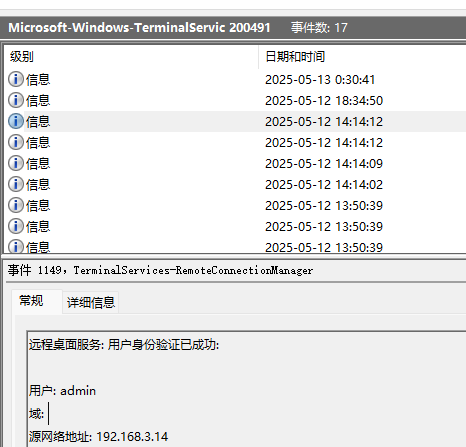Sort by 级别 column header
The height and width of the screenshot is (447, 466).
[131, 57]
